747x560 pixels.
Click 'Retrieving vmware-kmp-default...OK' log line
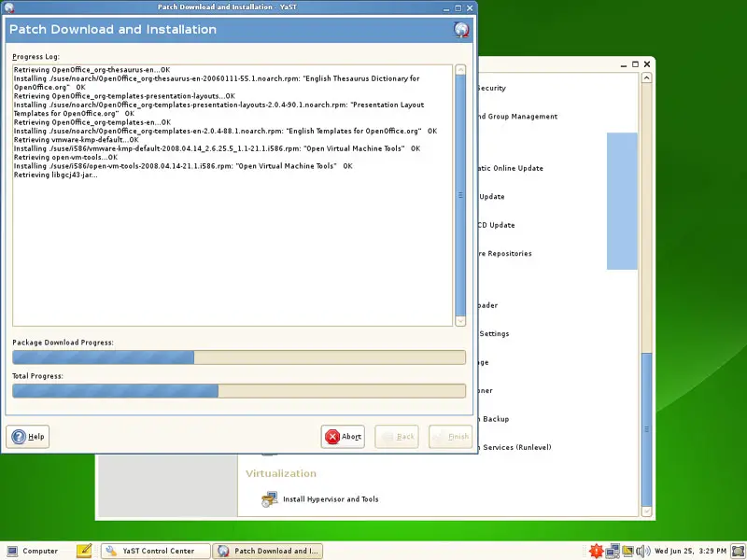(x=77, y=139)
